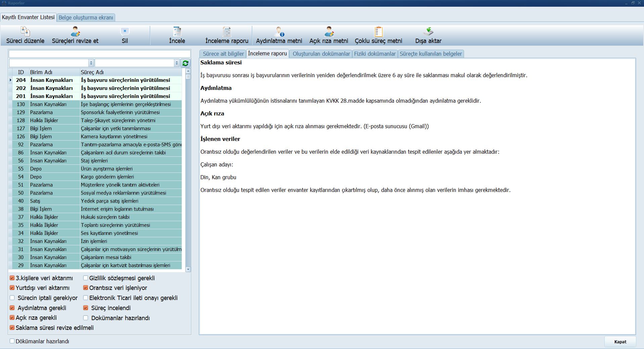
Task: Switch to Belge oluşturma ekranı tab
Action: point(86,18)
